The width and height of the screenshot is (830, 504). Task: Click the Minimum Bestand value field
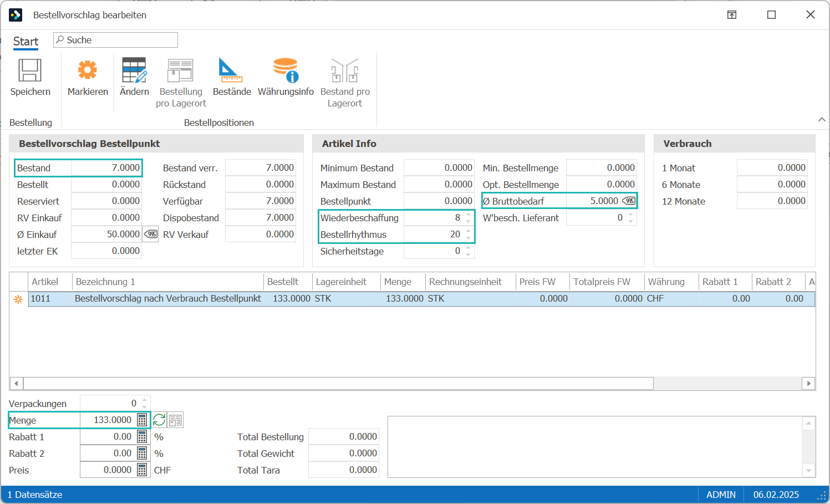click(439, 167)
